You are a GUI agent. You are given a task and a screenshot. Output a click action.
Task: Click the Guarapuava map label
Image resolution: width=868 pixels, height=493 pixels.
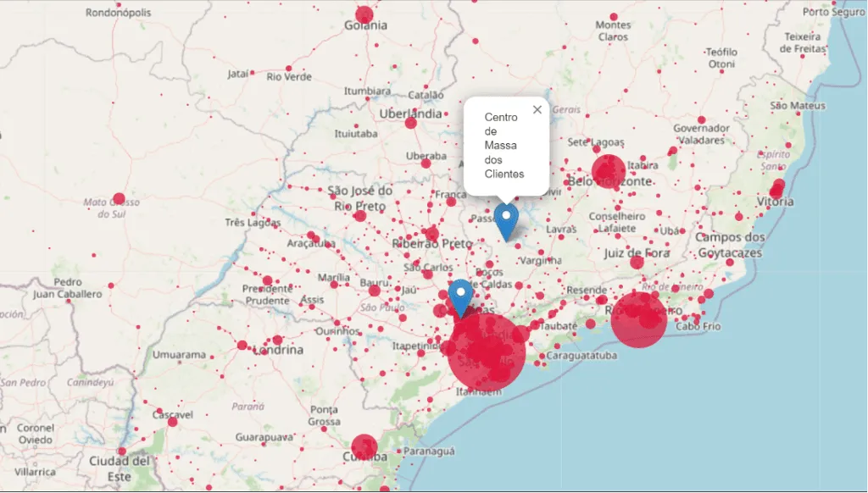[264, 437]
